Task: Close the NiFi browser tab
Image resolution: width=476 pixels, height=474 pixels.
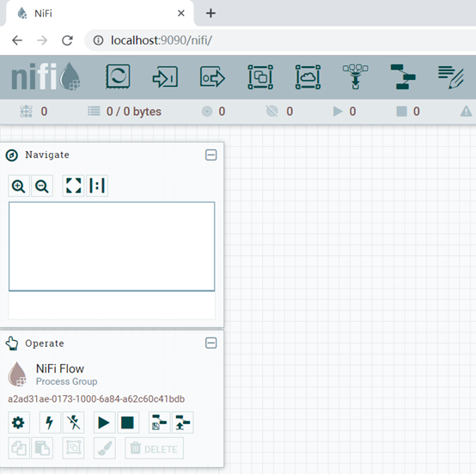Action: (181, 14)
